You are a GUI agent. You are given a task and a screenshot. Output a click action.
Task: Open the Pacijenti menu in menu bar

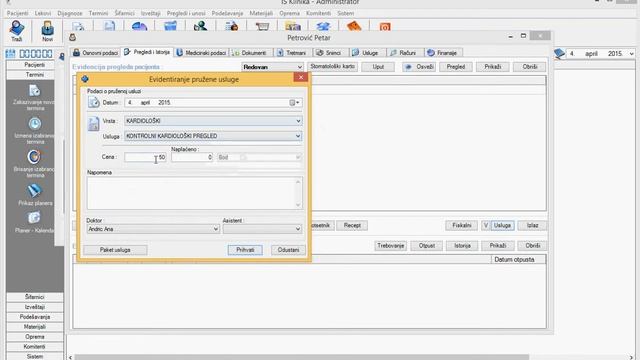(18, 13)
